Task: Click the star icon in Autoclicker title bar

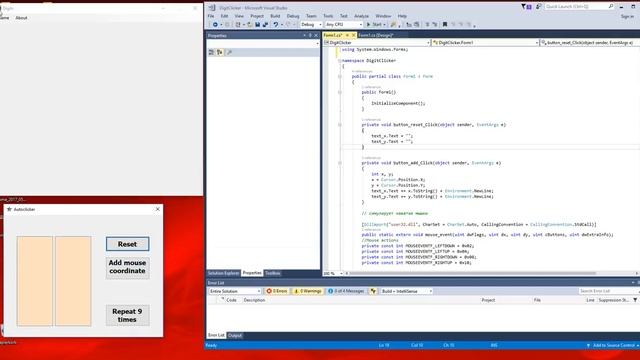Action: [x=9, y=209]
